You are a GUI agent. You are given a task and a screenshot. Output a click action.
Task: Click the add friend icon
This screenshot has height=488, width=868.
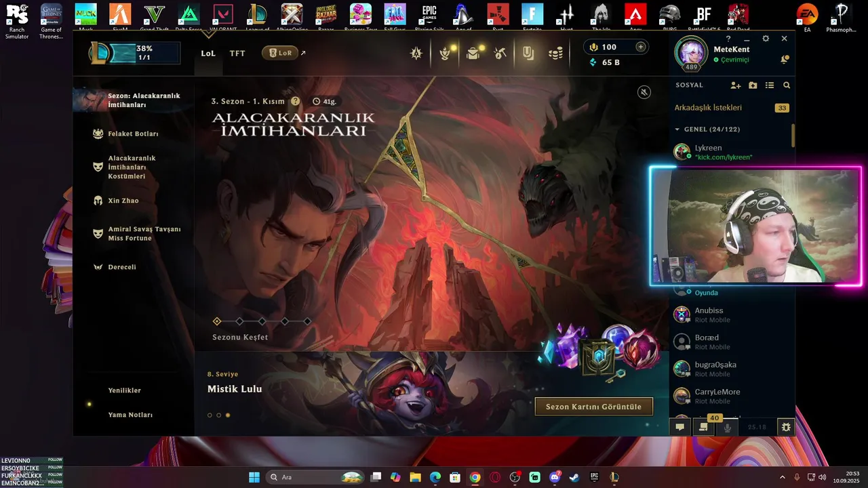[736, 85]
